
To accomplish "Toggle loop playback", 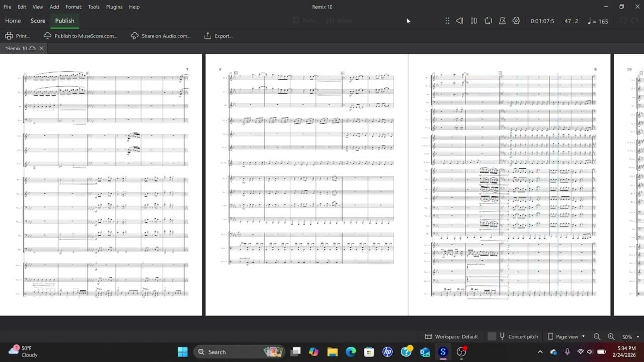I will point(488,21).
